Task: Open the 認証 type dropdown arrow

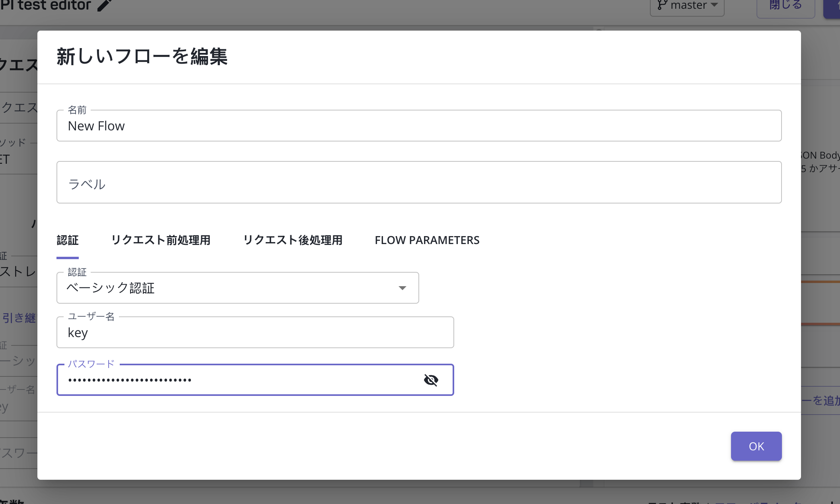Action: 402,288
